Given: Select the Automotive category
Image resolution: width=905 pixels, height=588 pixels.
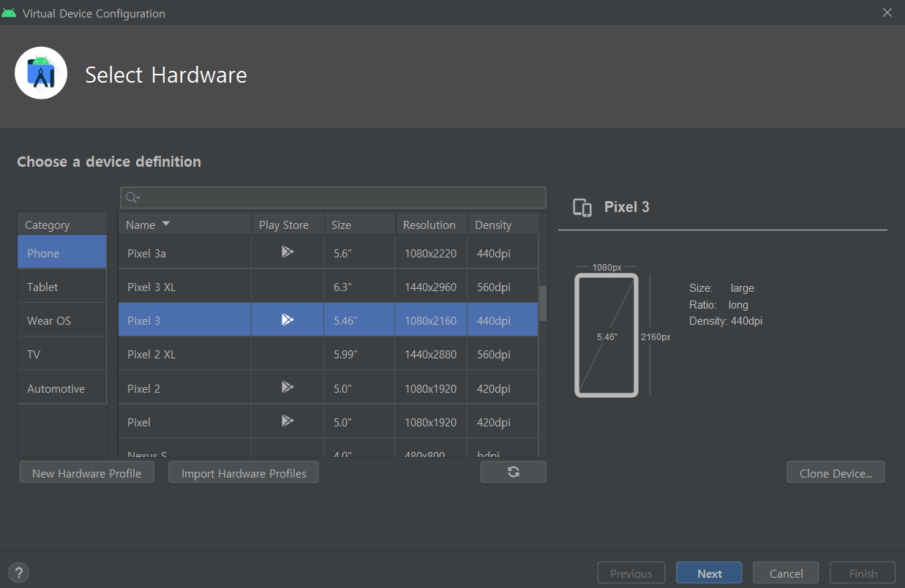Looking at the screenshot, I should [62, 388].
